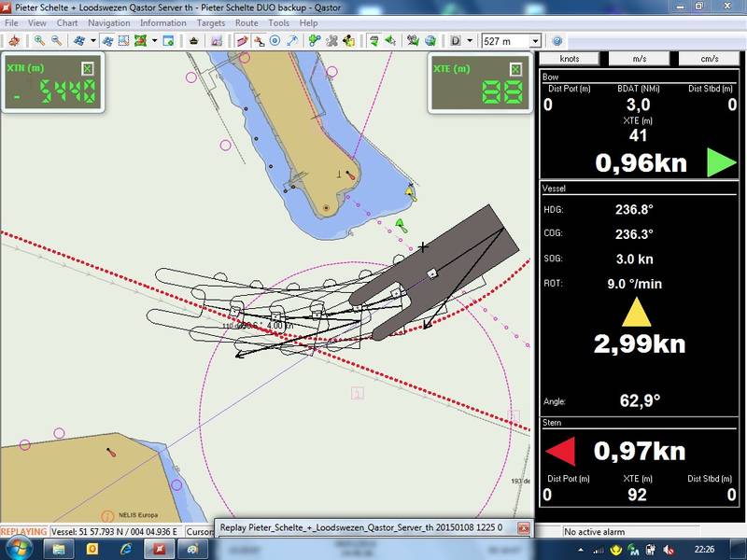
Task: Click the muted volume tray icon
Action: [x=669, y=551]
